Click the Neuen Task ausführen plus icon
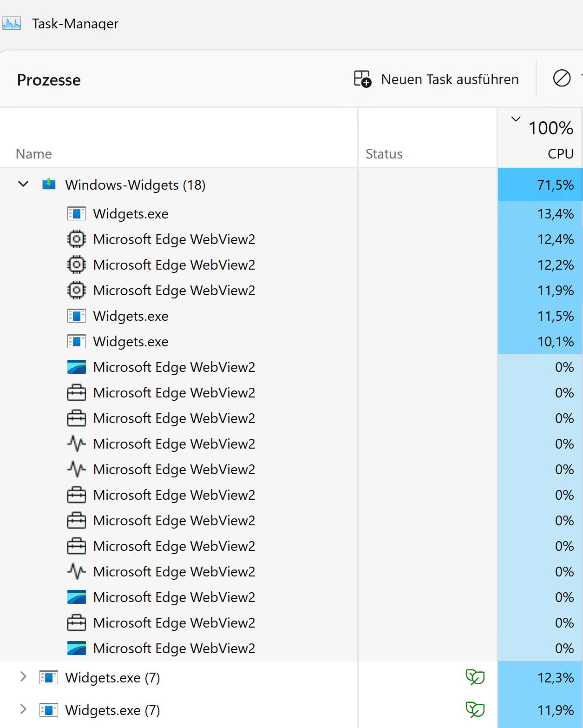Viewport: 583px width, 728px height. [x=362, y=79]
